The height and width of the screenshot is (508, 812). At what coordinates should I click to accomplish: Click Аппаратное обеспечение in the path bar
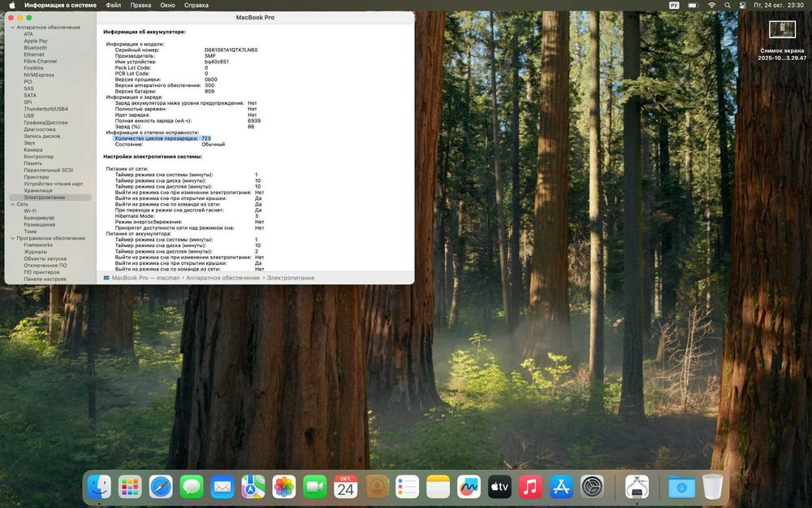[x=222, y=278]
